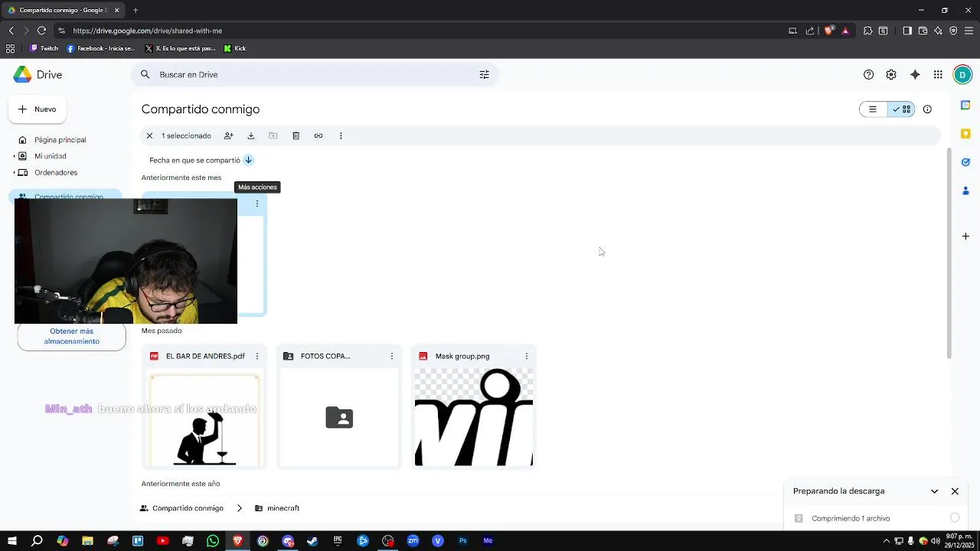Open Google Tasks side panel
The image size is (980, 551).
point(965,162)
